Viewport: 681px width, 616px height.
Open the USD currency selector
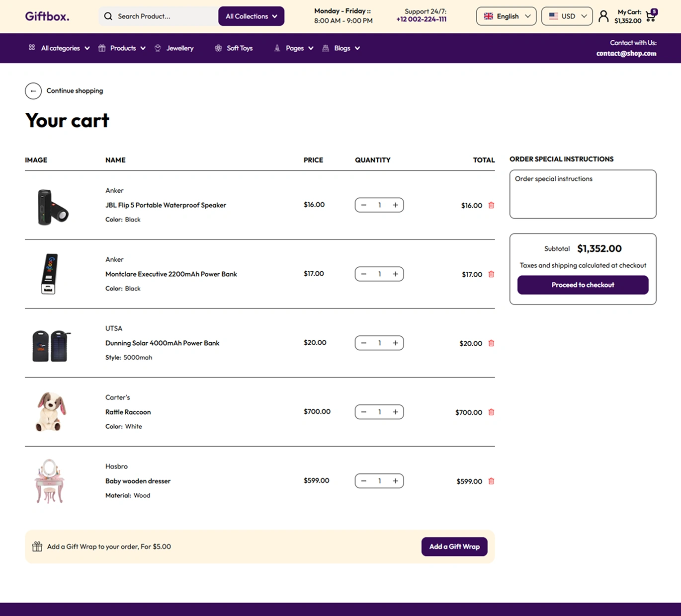(x=567, y=16)
